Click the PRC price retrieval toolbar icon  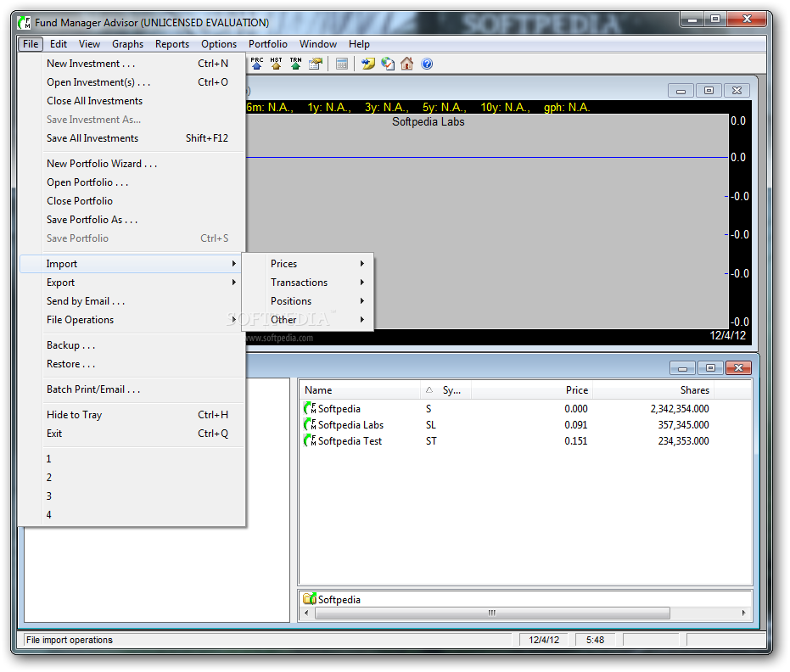click(x=257, y=64)
